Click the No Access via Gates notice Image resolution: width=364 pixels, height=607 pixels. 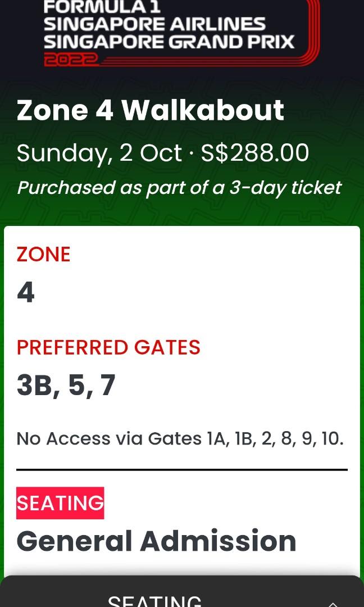[179, 438]
